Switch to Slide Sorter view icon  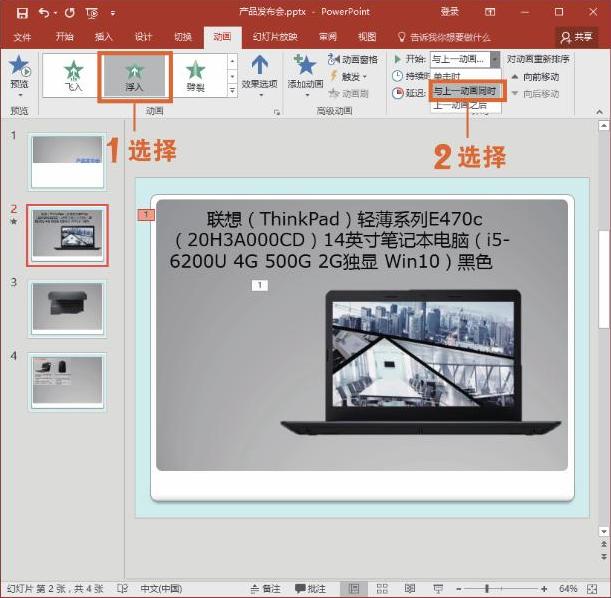pyautogui.click(x=382, y=589)
